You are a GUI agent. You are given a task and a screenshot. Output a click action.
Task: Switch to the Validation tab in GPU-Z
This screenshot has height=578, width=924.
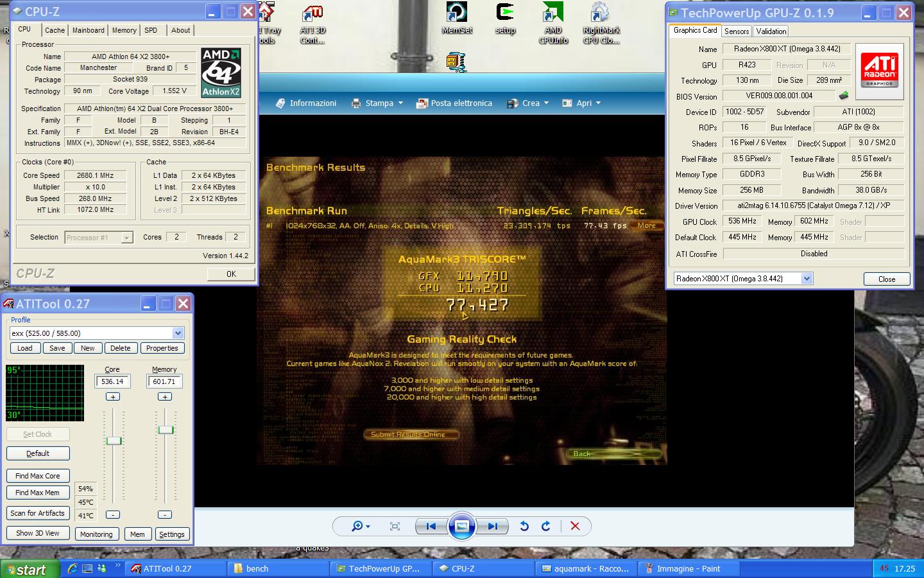[x=771, y=31]
